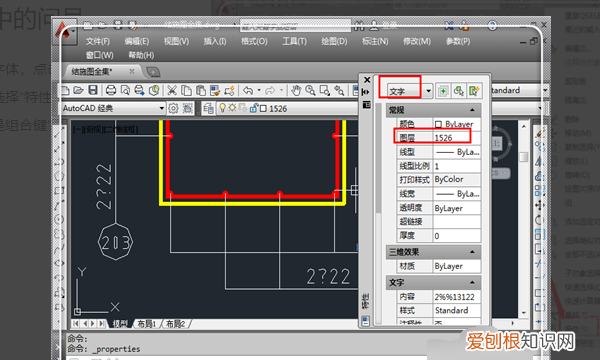600x360 pixels.
Task: Toggle the lock icon for layer 1526
Action: click(254, 108)
